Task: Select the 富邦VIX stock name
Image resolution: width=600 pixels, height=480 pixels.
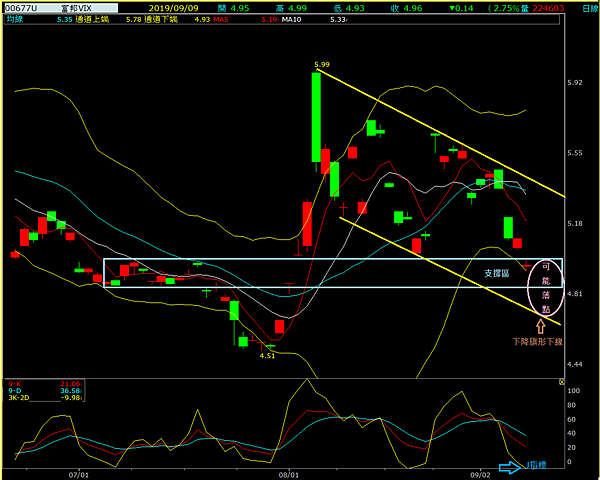Action: [x=77, y=8]
